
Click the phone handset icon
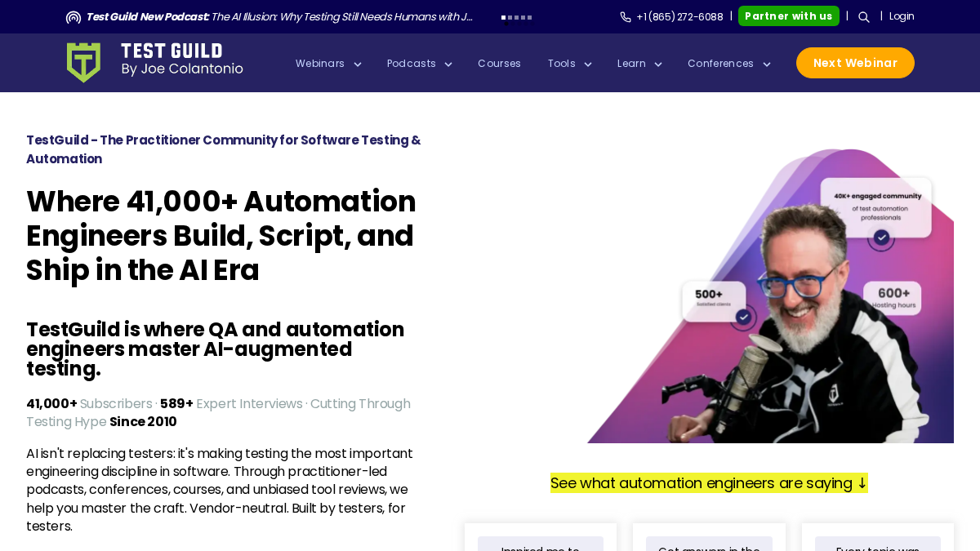point(626,17)
